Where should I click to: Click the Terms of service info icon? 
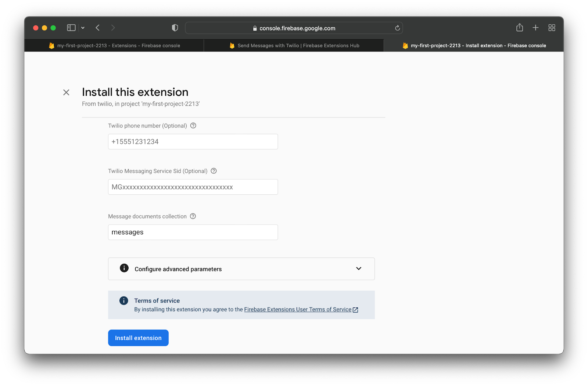point(124,300)
